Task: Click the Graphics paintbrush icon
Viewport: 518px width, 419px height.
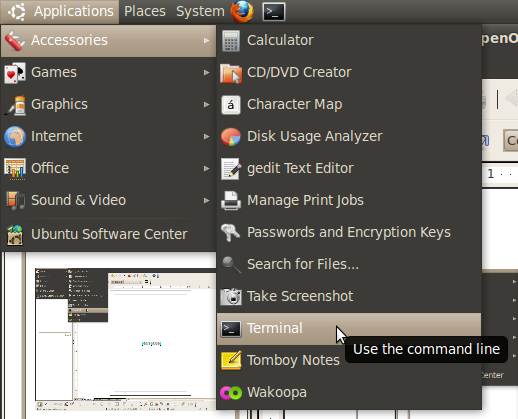Action: [x=15, y=105]
